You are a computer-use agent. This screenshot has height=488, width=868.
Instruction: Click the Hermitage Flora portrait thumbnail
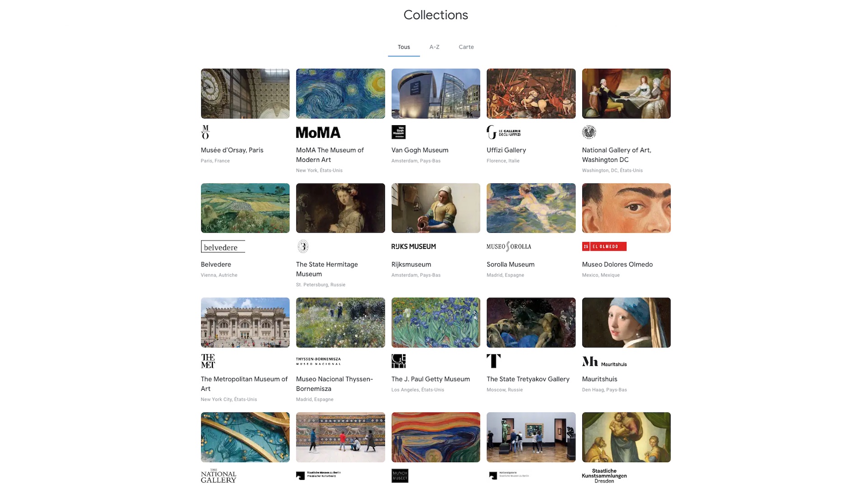click(340, 208)
